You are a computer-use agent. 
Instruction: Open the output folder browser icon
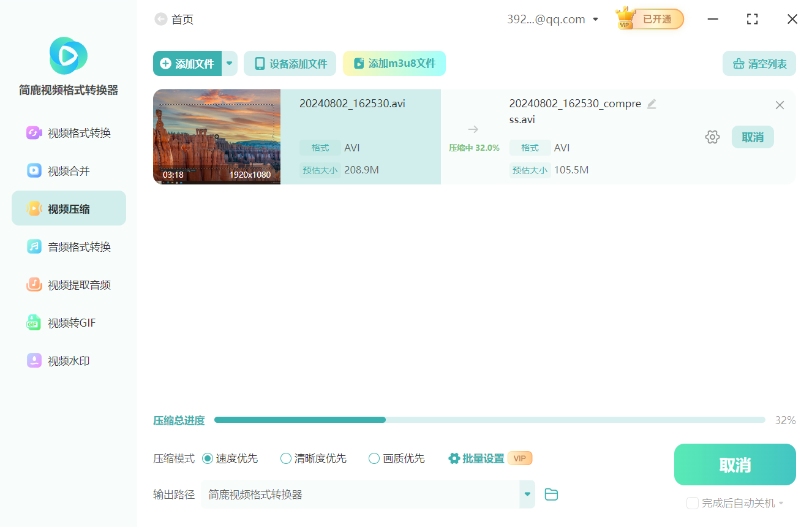[x=551, y=494]
